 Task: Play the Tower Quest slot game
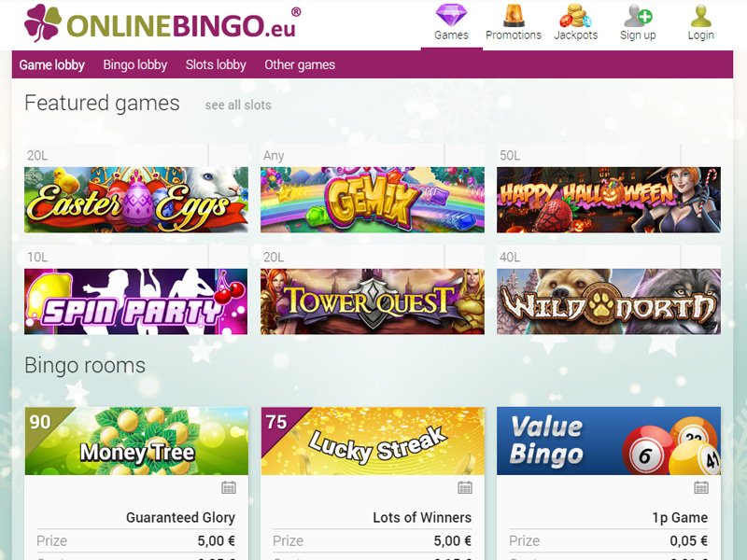(x=373, y=301)
